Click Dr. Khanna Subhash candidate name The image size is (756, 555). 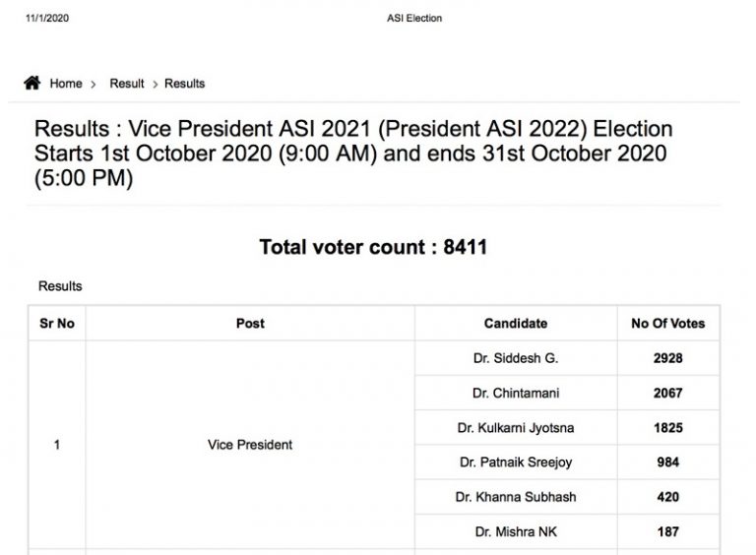515,497
